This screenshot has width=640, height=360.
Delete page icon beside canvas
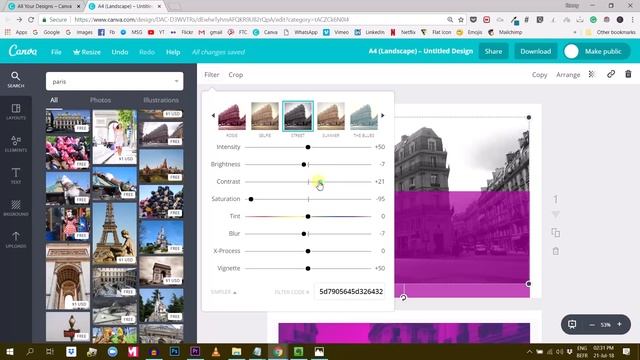pyautogui.click(x=556, y=251)
